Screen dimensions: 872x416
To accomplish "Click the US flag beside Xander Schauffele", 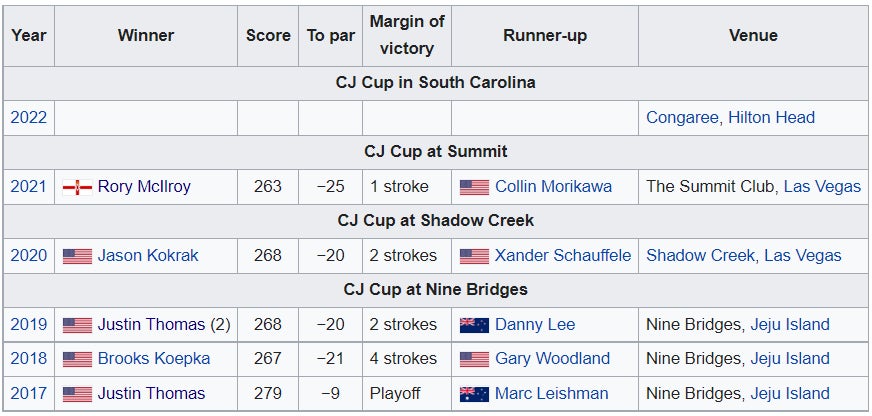I will point(474,256).
